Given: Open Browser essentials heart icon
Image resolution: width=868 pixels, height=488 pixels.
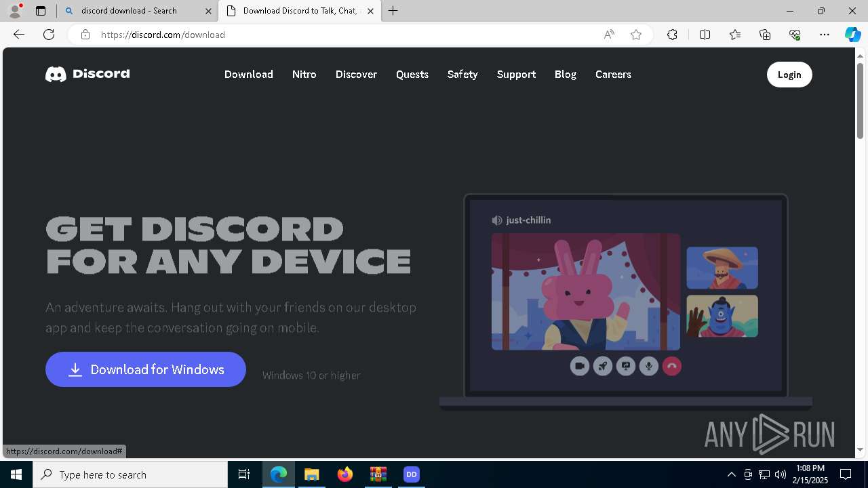Looking at the screenshot, I should [x=795, y=35].
